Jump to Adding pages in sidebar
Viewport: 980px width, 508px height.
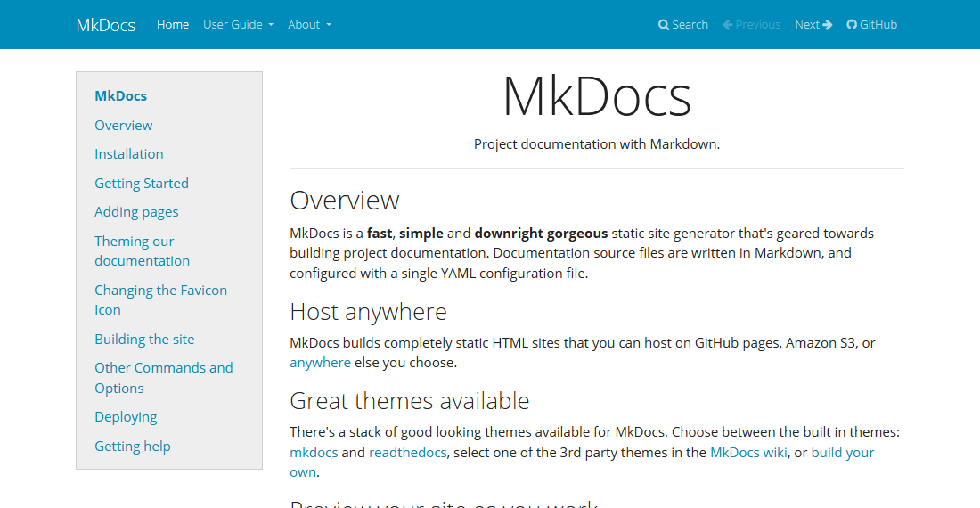pyautogui.click(x=136, y=212)
